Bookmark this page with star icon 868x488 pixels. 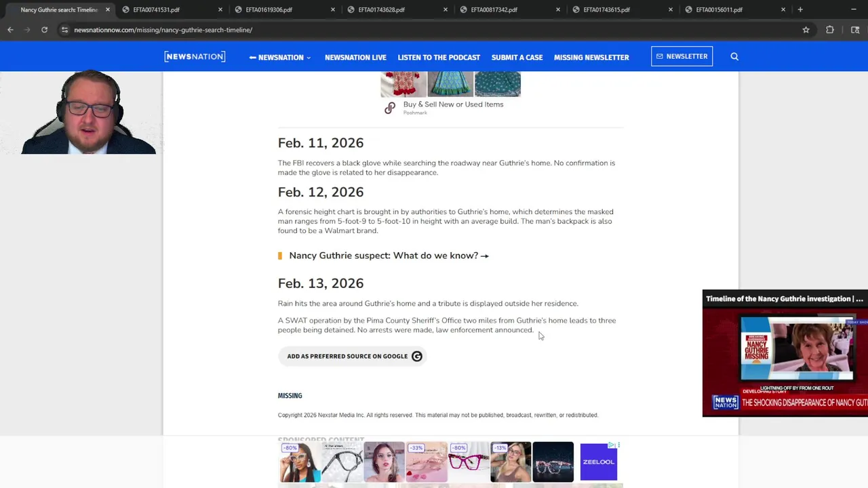[x=806, y=30]
